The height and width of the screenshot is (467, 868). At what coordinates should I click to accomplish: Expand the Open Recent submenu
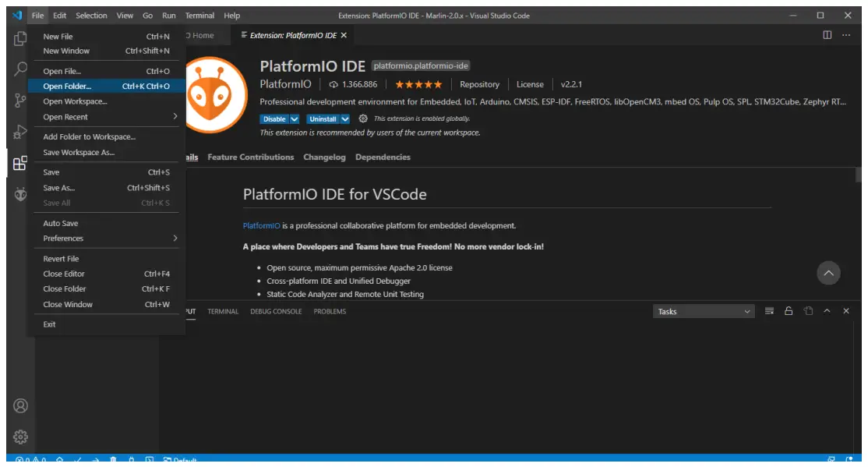pos(109,117)
